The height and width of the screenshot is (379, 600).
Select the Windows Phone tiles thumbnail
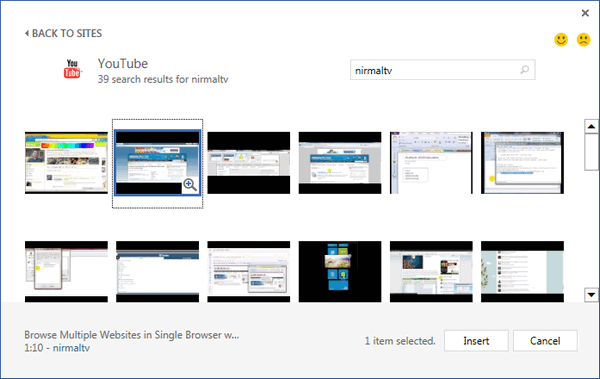coord(340,271)
